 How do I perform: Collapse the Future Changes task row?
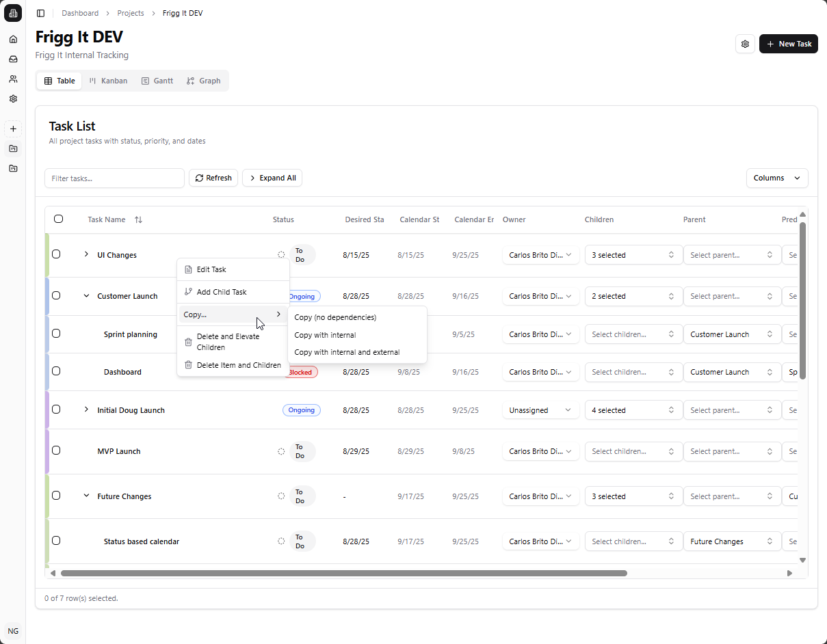(86, 496)
